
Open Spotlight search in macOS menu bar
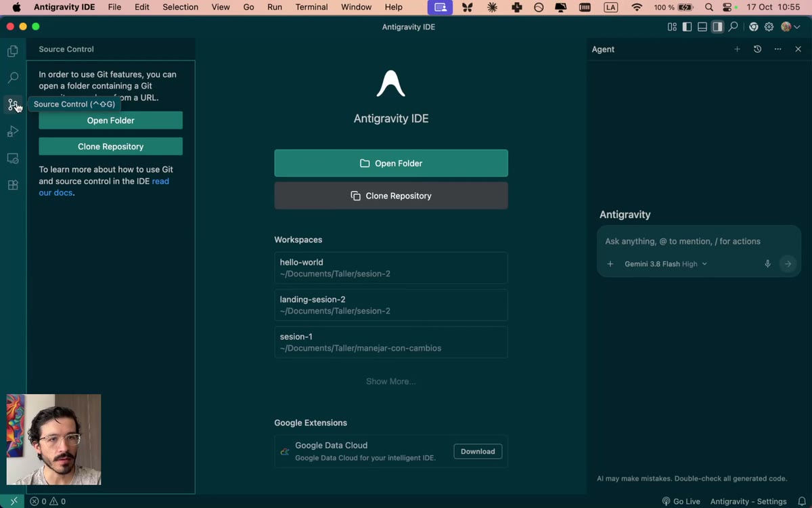(x=708, y=7)
